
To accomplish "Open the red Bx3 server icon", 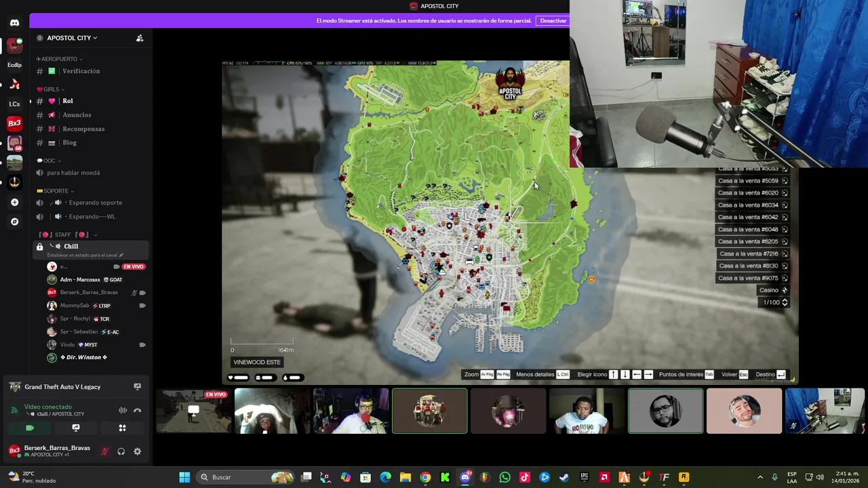I will [14, 123].
